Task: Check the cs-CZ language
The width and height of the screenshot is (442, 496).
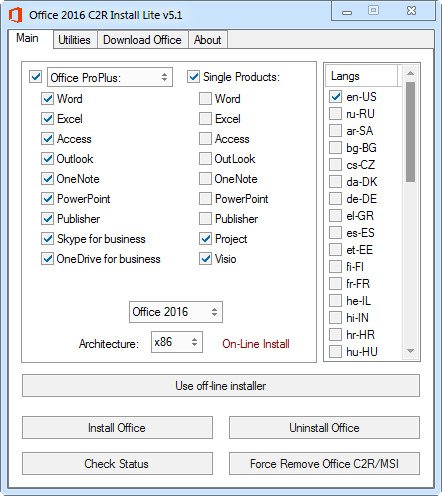Action: pos(335,165)
